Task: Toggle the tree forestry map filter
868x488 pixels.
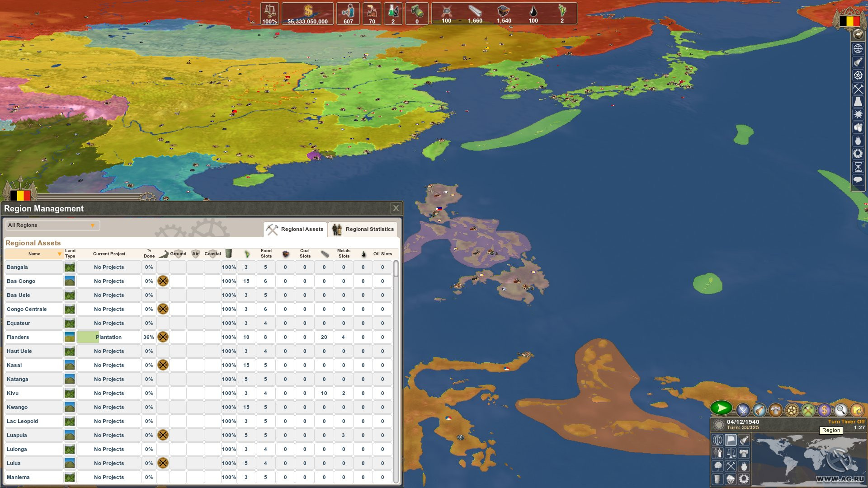Action: click(717, 466)
